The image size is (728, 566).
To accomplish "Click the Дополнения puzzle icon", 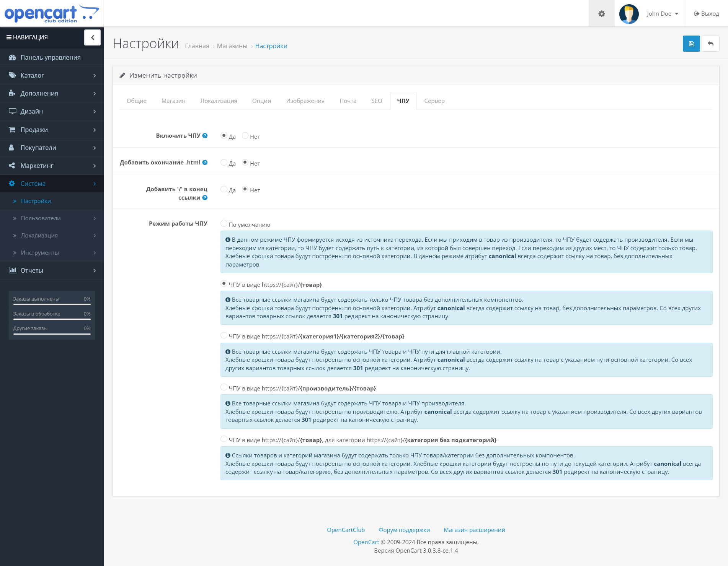I will 13,93.
